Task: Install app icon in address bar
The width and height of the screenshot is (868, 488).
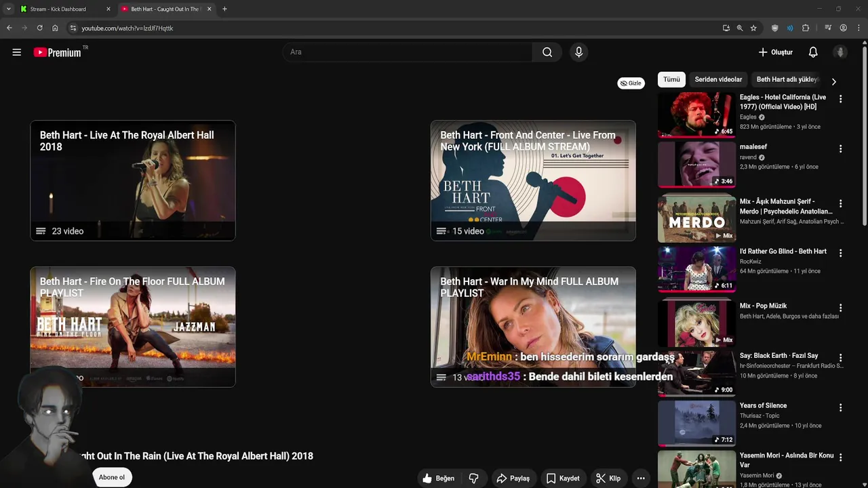Action: pos(726,28)
